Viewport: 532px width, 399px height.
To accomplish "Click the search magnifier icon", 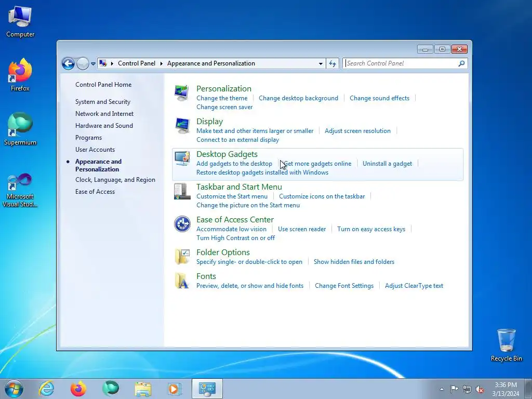I will tap(461, 63).
